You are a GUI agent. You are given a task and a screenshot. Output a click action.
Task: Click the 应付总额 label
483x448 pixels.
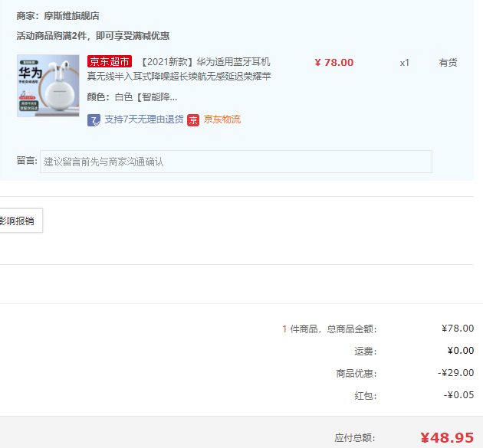[x=355, y=437]
